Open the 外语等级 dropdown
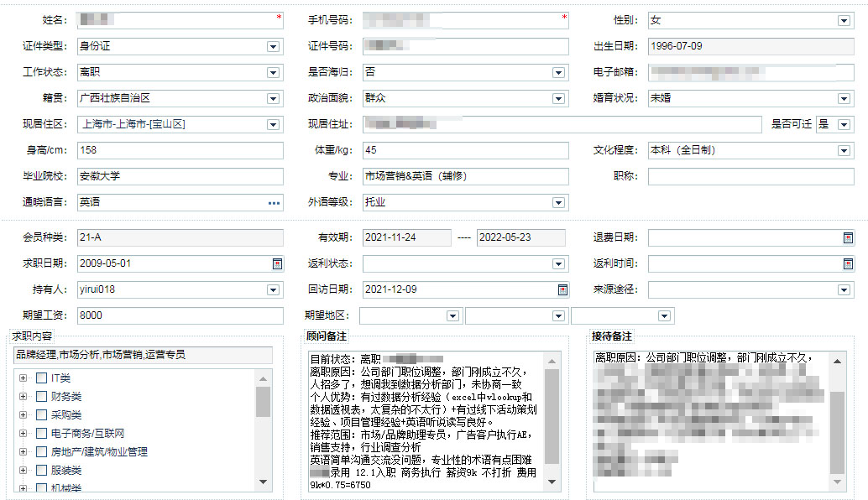Viewport: 868px width, 500px height. (x=558, y=203)
